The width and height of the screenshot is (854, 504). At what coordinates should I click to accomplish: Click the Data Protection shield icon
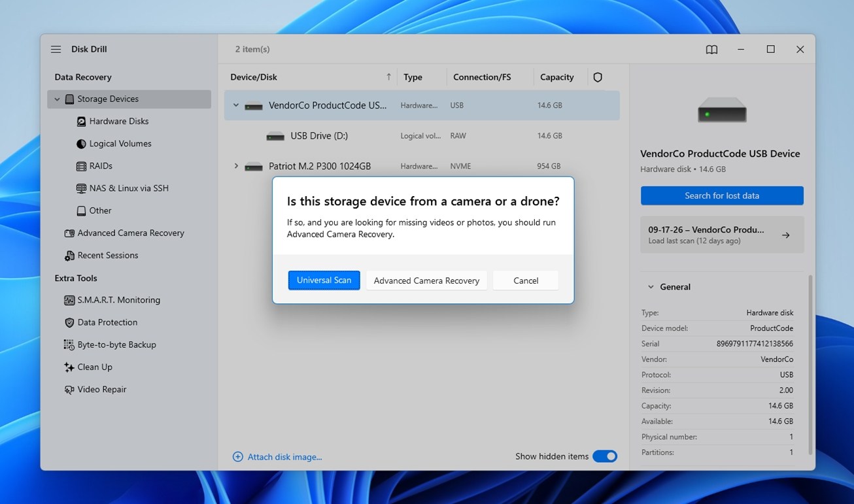click(x=69, y=323)
